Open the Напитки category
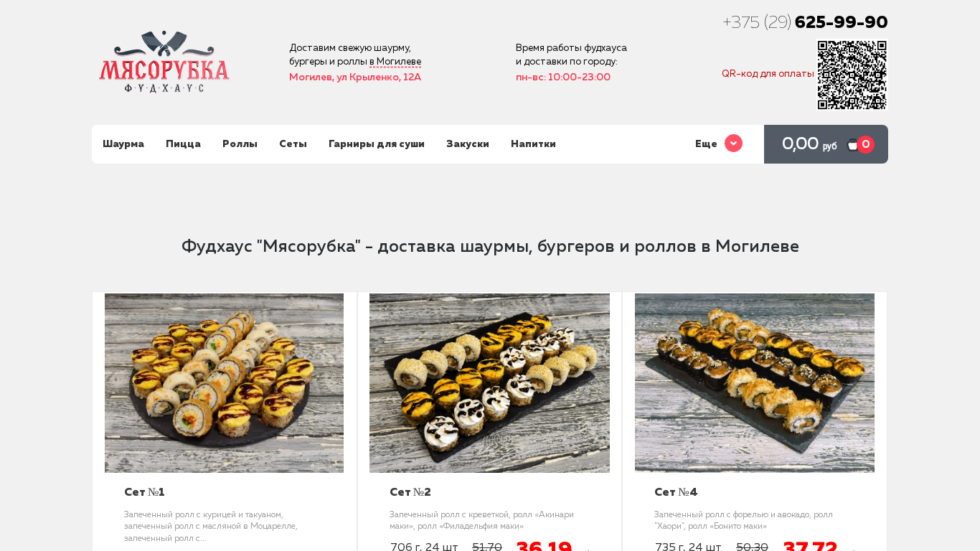Viewport: 980px width, 551px height. pos(533,144)
